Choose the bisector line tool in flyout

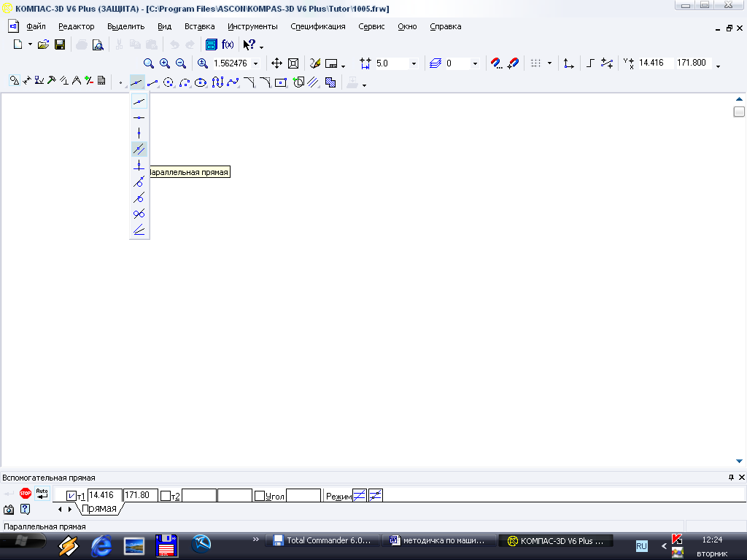coord(139,230)
